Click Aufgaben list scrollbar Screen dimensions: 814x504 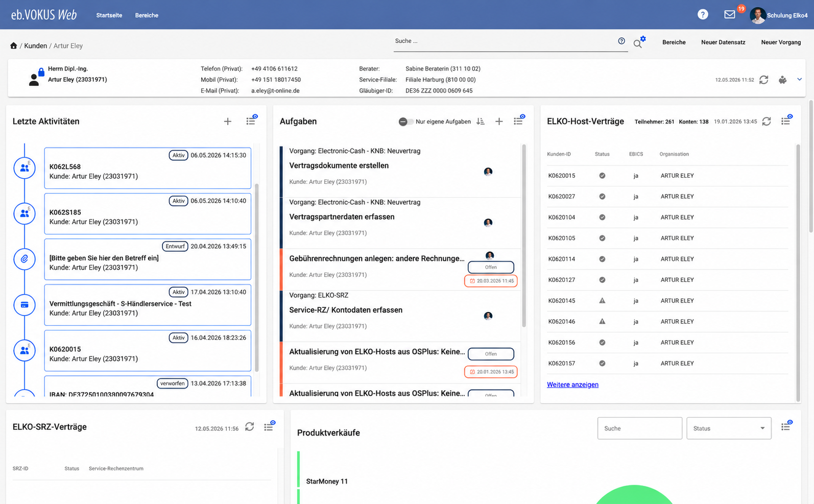[x=524, y=236]
